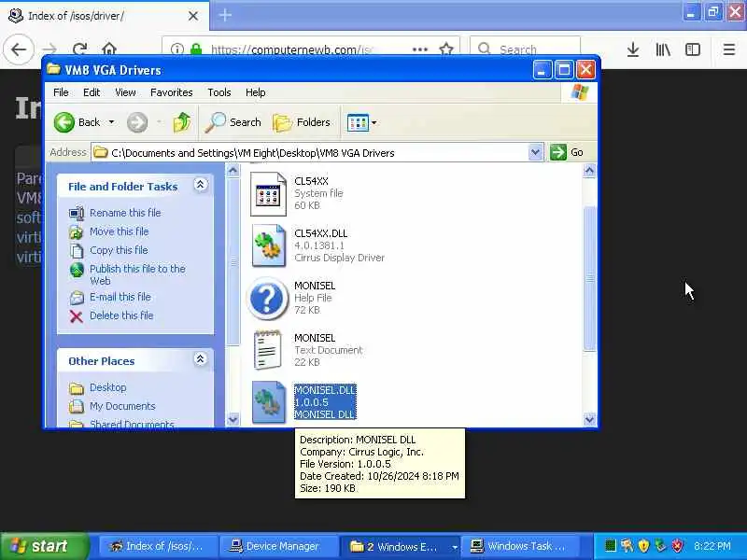Image resolution: width=747 pixels, height=560 pixels.
Task: Click the Firefox search box
Action: coord(525,49)
